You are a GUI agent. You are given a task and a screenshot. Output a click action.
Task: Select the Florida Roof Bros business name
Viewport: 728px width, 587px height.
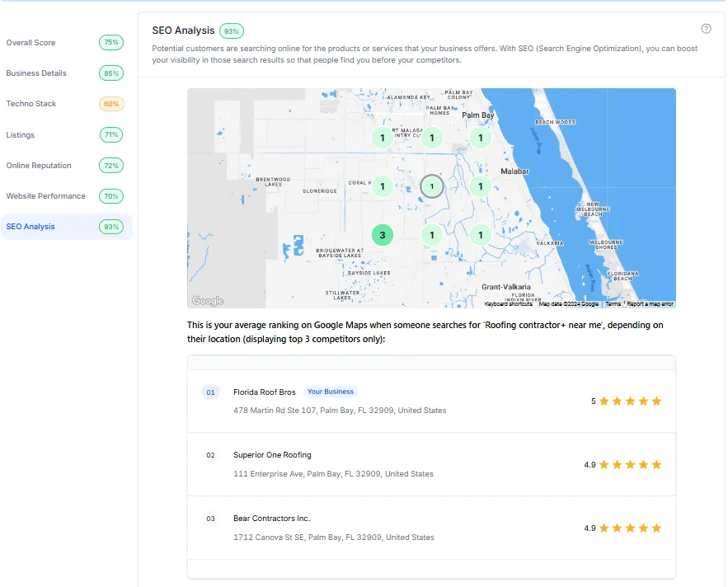coord(264,392)
